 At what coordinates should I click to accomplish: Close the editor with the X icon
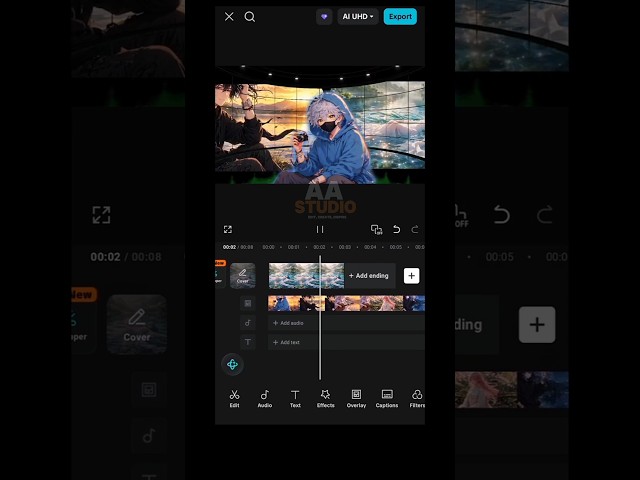[x=229, y=17]
